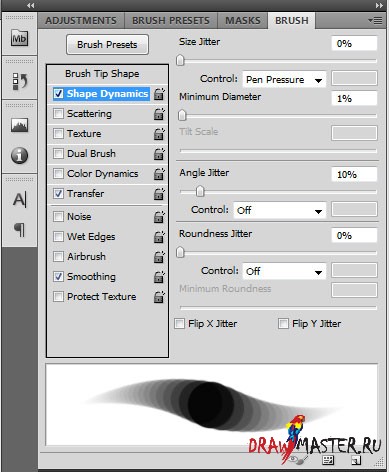Enable the Color Dynamics checkbox

pos(58,174)
